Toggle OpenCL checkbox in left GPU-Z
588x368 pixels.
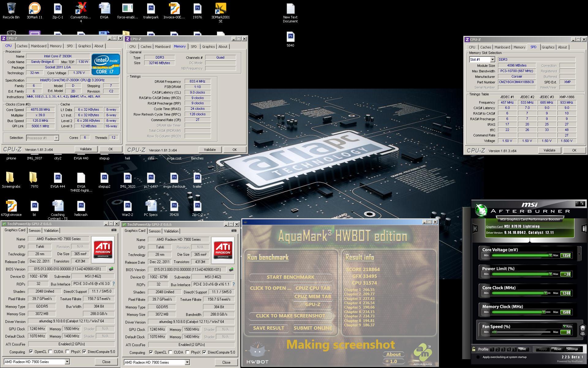point(31,352)
